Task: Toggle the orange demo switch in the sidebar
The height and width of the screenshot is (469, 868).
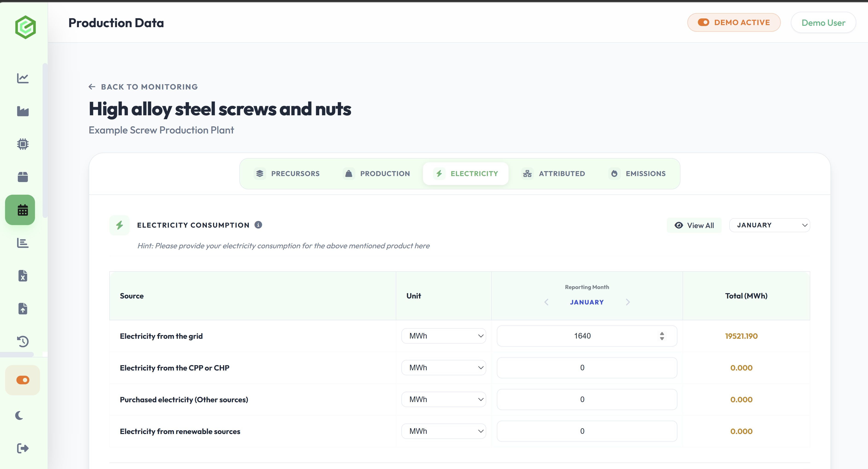Action: tap(23, 380)
